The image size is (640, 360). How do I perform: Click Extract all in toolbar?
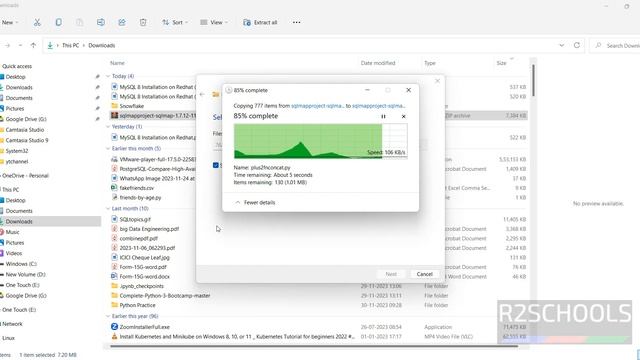pos(260,22)
